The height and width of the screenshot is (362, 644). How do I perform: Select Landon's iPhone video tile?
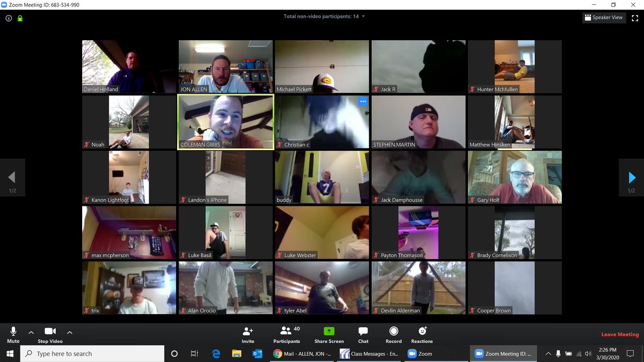[x=225, y=177]
